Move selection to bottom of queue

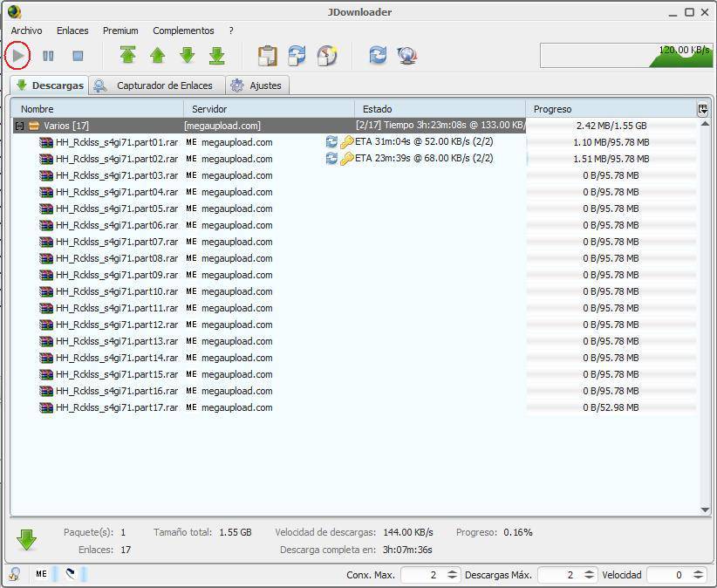tap(216, 55)
